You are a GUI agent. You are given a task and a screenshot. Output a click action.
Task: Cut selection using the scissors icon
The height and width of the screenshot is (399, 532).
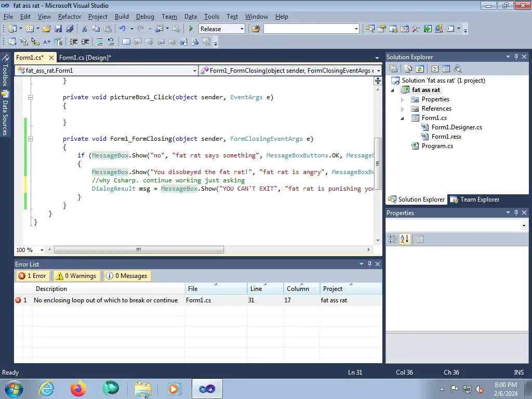pos(84,29)
